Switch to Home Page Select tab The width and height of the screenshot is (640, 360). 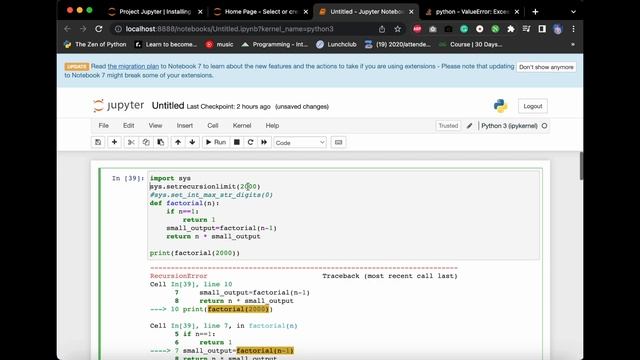tap(261, 12)
